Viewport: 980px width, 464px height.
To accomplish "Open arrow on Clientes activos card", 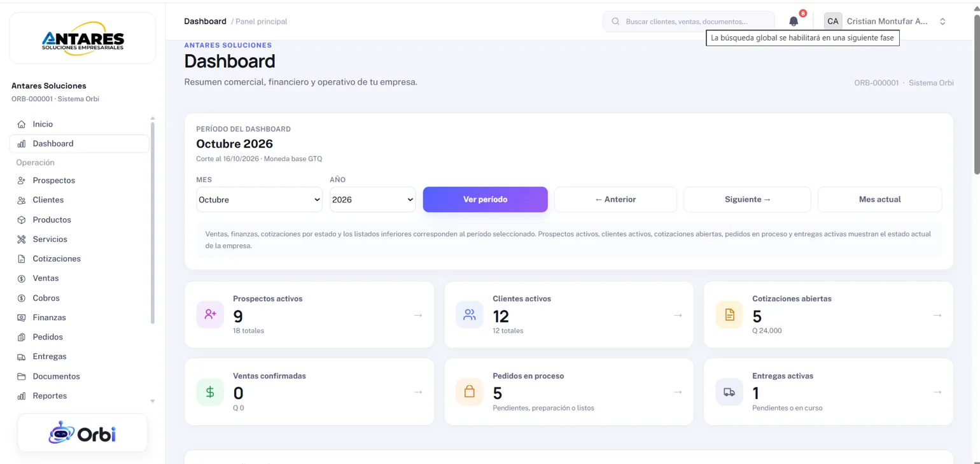I will pos(678,315).
